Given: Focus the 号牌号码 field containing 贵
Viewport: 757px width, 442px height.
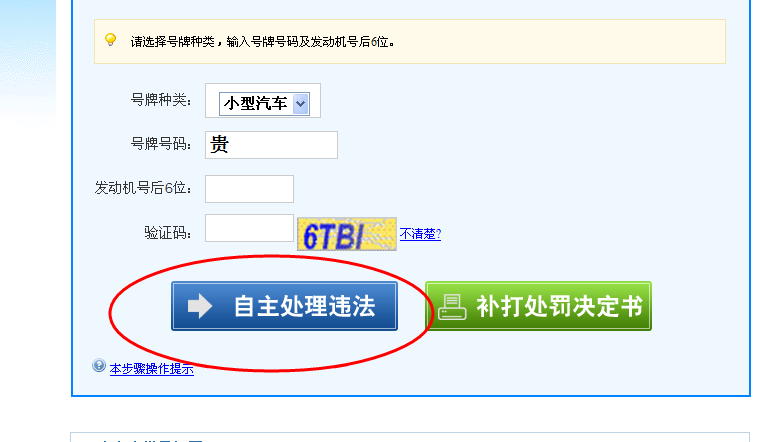Looking at the screenshot, I should click(x=271, y=145).
